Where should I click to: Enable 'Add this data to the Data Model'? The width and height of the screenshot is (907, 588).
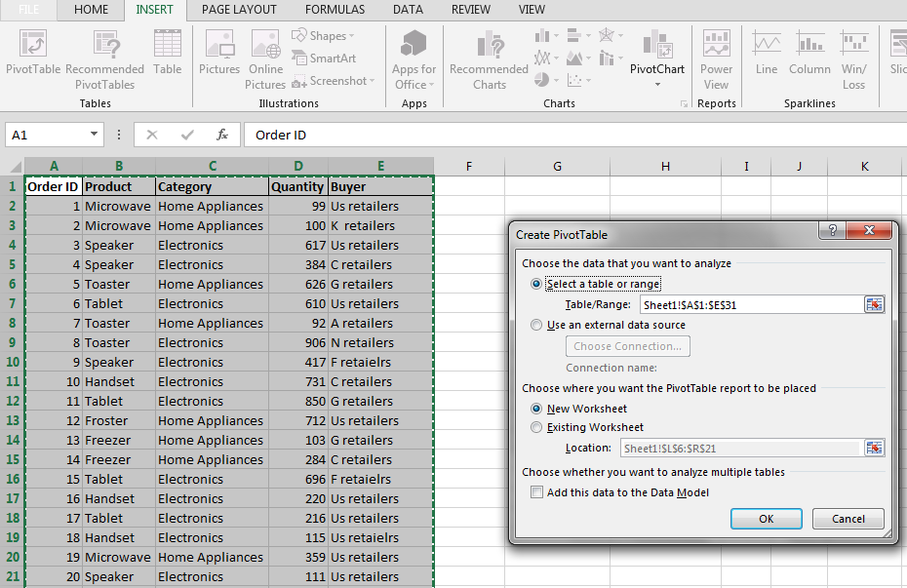(535, 492)
